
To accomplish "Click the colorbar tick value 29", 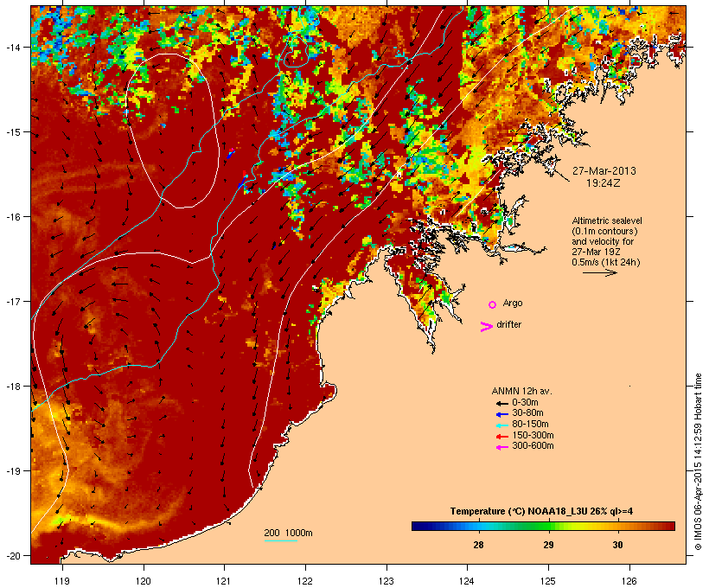I will click(x=548, y=545).
